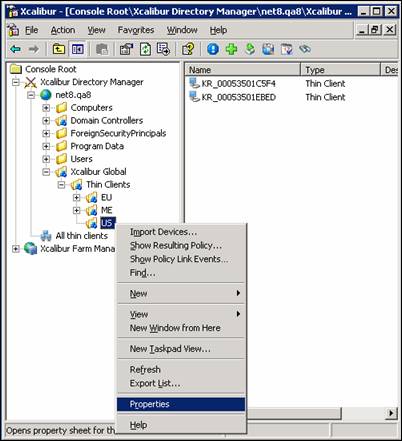The width and height of the screenshot is (402, 441).
Task: Expand the EU organizational unit
Action: [77, 198]
